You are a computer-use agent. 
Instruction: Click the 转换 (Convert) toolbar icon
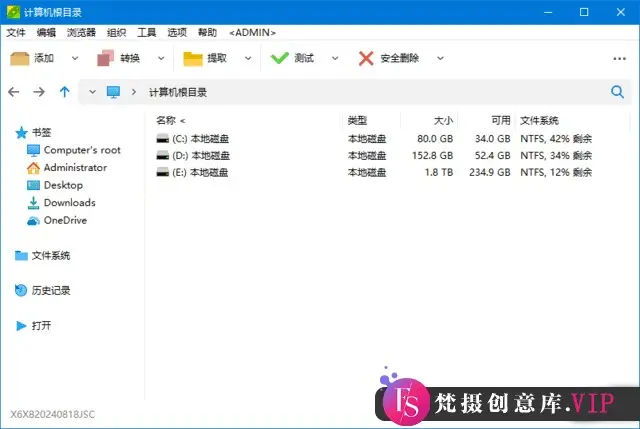(x=105, y=58)
